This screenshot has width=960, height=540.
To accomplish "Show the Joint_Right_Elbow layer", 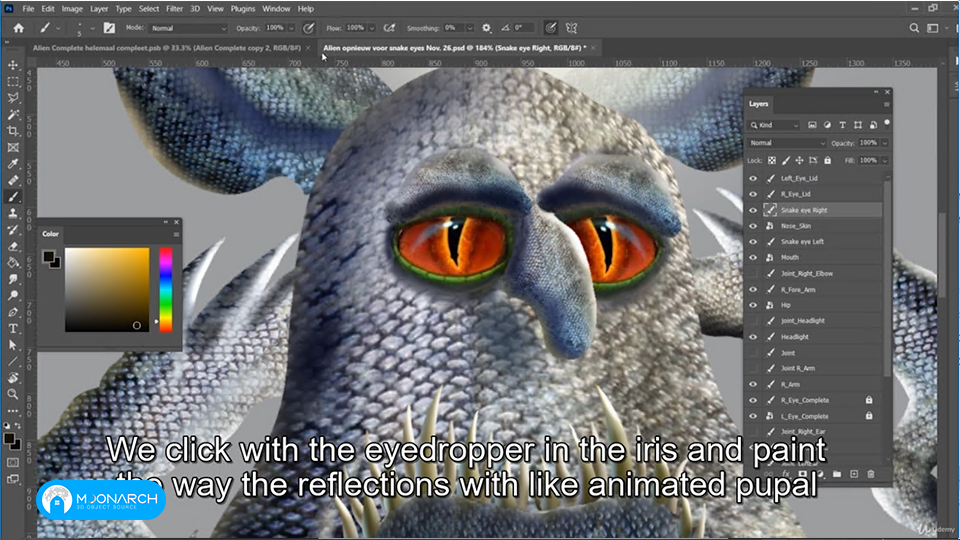I will (x=753, y=274).
